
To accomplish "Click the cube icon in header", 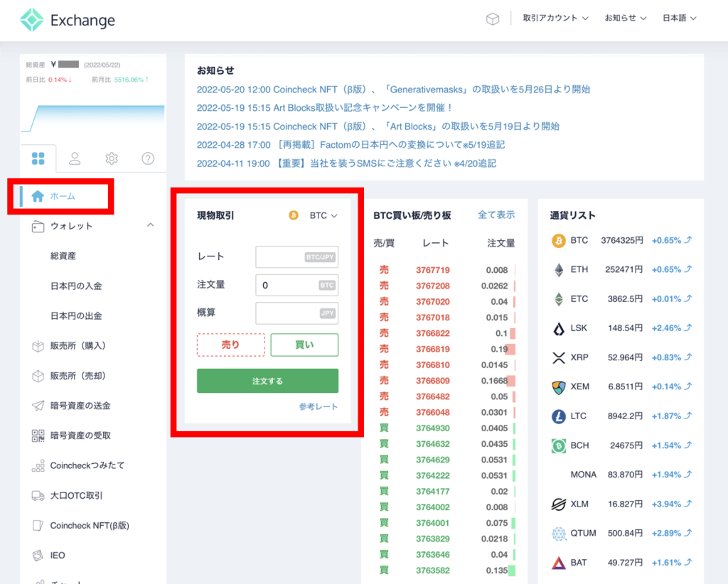I will coord(493,18).
